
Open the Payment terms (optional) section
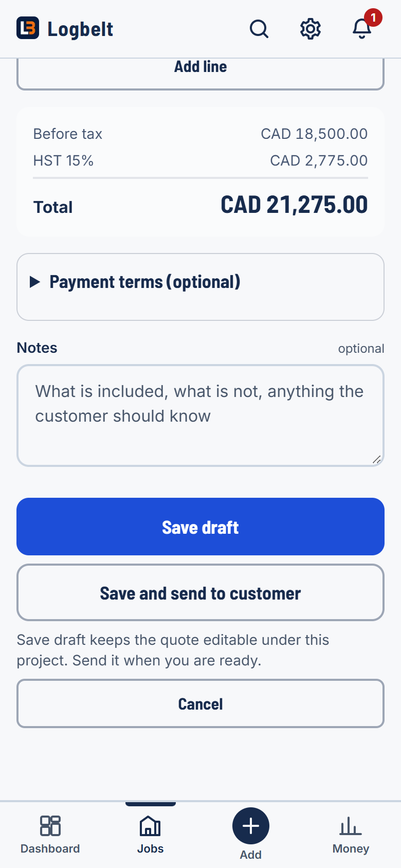click(145, 282)
